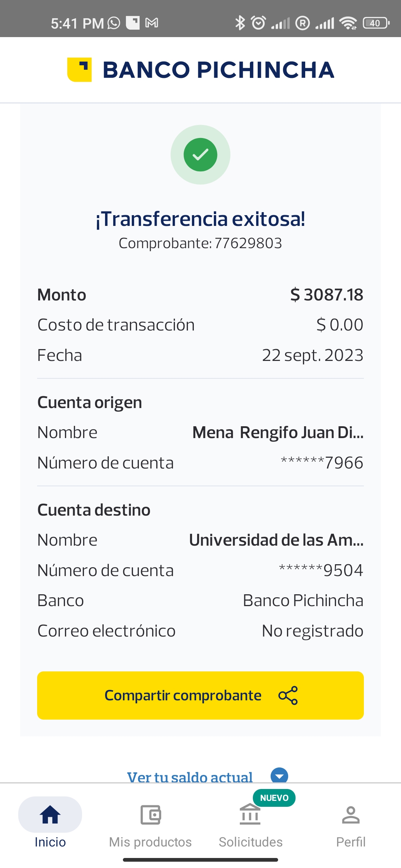The image size is (401, 868).
Task: Open the Inicio home icon
Action: (x=50, y=815)
